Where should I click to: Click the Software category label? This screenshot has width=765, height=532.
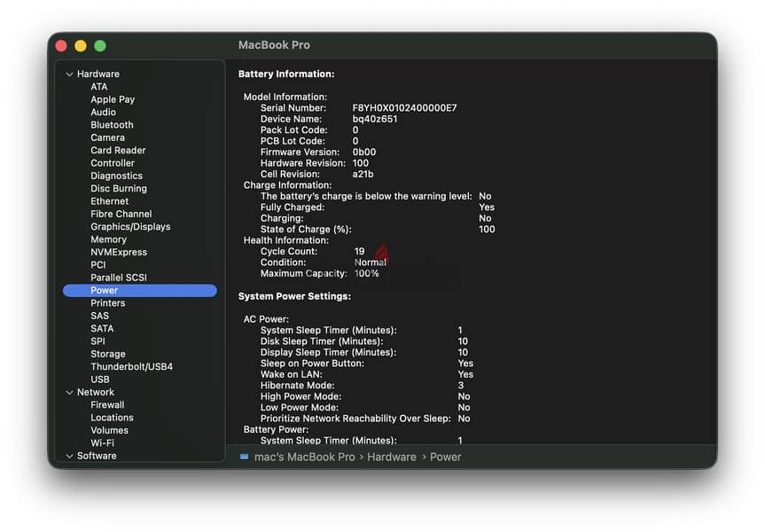click(x=97, y=456)
